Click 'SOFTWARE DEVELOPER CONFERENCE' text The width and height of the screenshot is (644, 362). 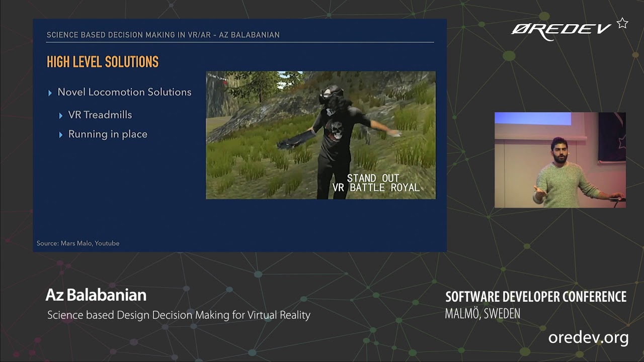point(536,297)
